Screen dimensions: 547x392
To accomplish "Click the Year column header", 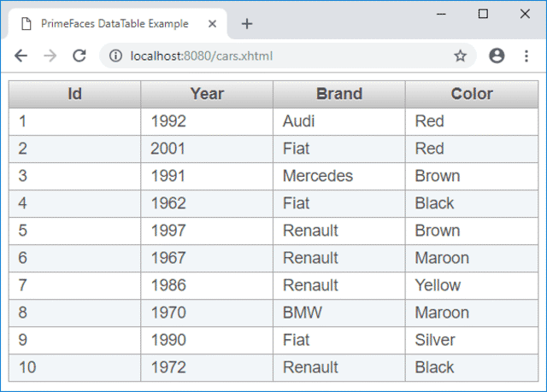I will pos(207,94).
